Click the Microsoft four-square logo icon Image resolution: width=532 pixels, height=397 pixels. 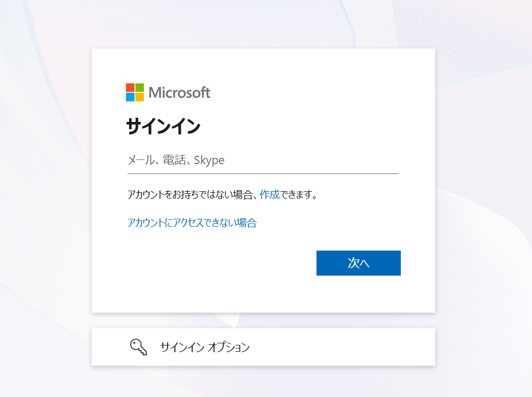point(135,92)
